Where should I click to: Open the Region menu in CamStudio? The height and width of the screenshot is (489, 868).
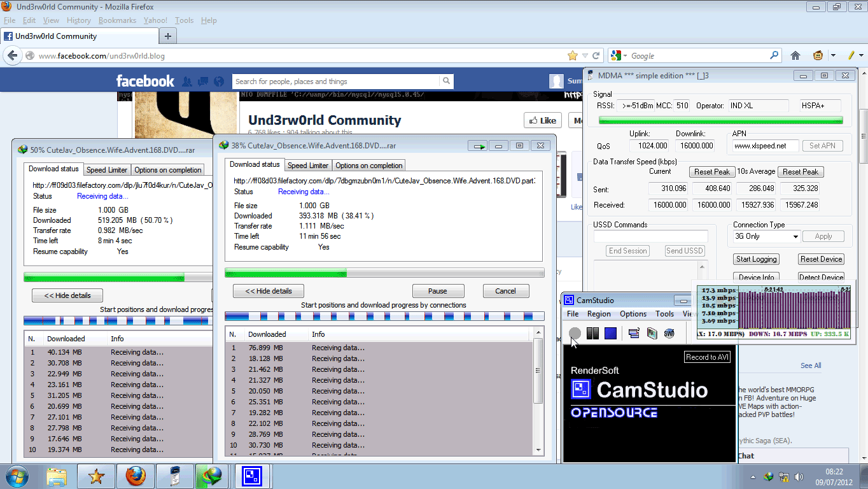click(599, 314)
